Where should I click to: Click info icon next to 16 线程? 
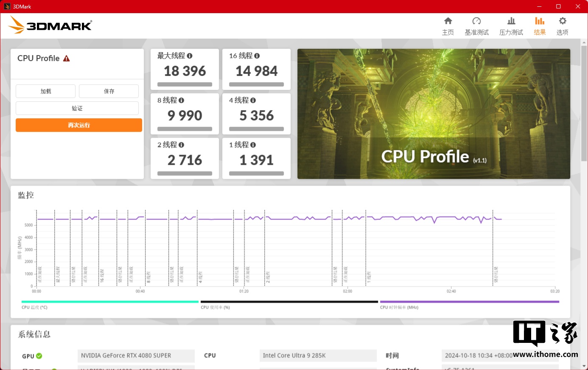[257, 56]
